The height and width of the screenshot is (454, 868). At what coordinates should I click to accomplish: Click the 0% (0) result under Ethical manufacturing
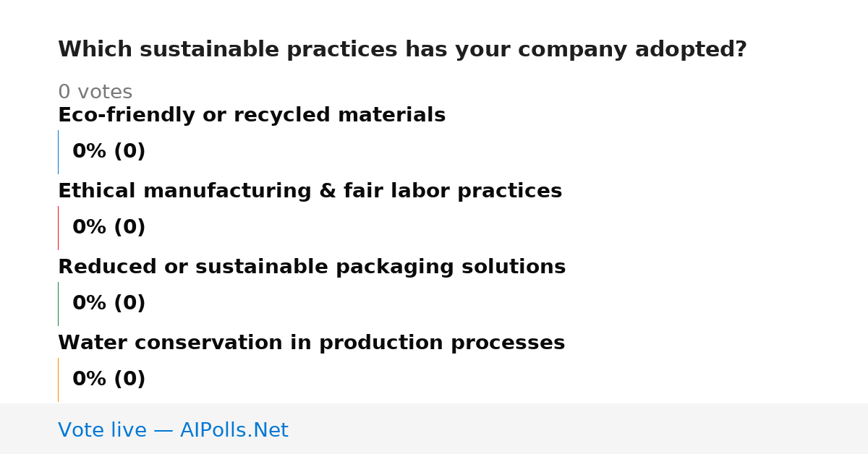click(x=109, y=228)
